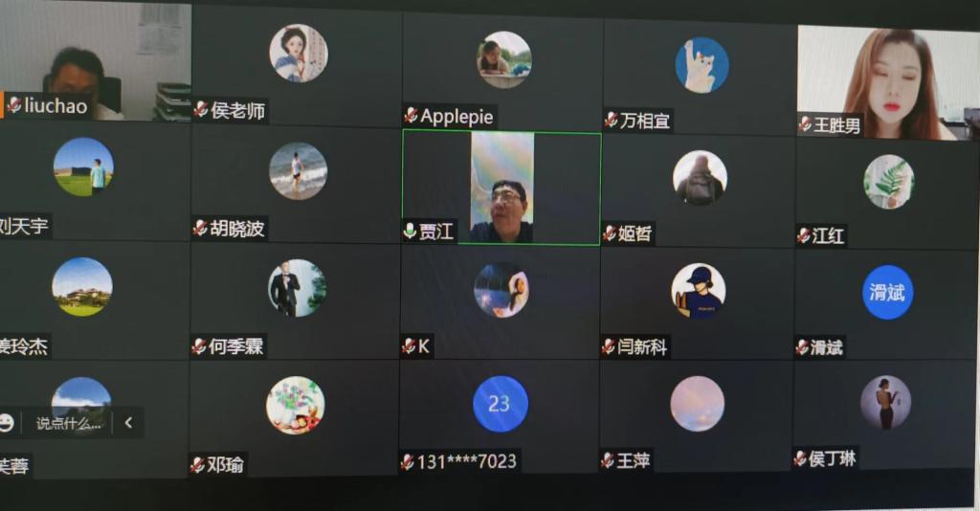The width and height of the screenshot is (980, 511).
Task: Select the blue 滑斌 avatar circle
Action: pyautogui.click(x=887, y=293)
